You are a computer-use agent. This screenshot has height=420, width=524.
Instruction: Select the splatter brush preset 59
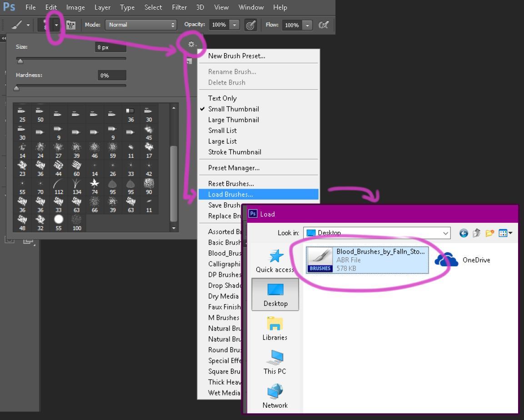(113, 150)
